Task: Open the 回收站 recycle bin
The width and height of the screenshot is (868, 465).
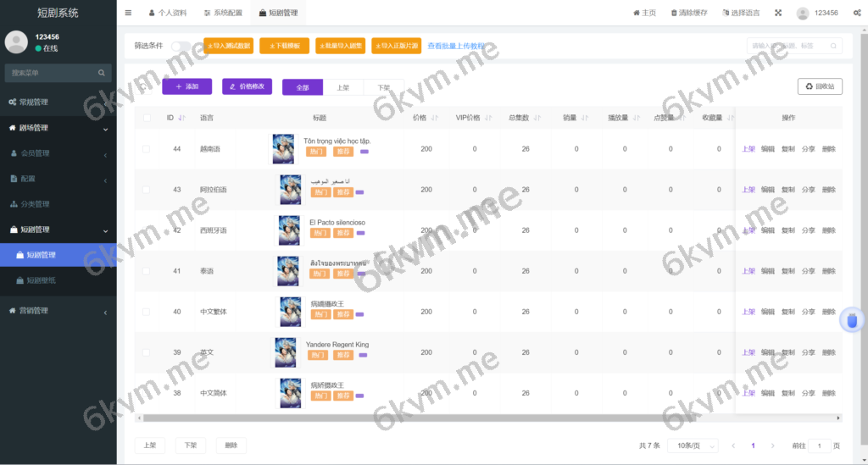Action: pos(820,86)
